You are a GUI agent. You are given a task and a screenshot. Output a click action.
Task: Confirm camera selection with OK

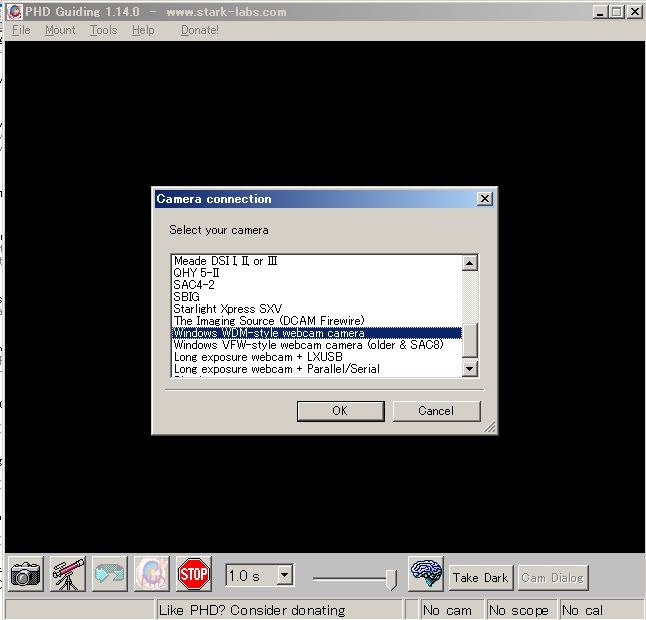pos(340,411)
